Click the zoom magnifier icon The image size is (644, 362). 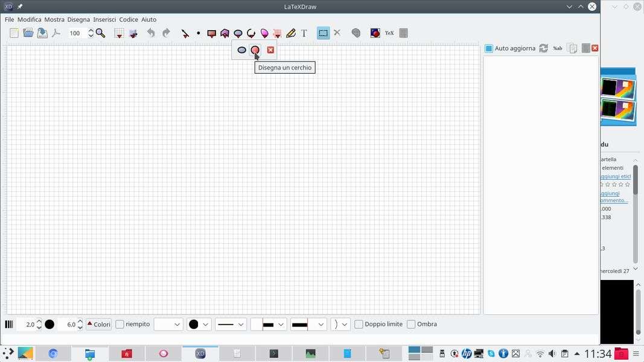101,33
